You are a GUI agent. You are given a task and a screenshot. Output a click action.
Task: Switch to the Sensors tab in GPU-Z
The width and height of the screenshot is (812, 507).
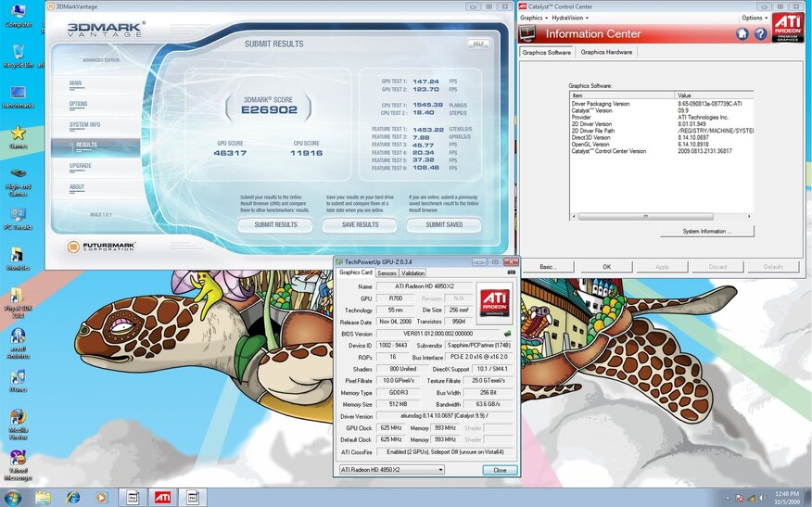[x=387, y=273]
